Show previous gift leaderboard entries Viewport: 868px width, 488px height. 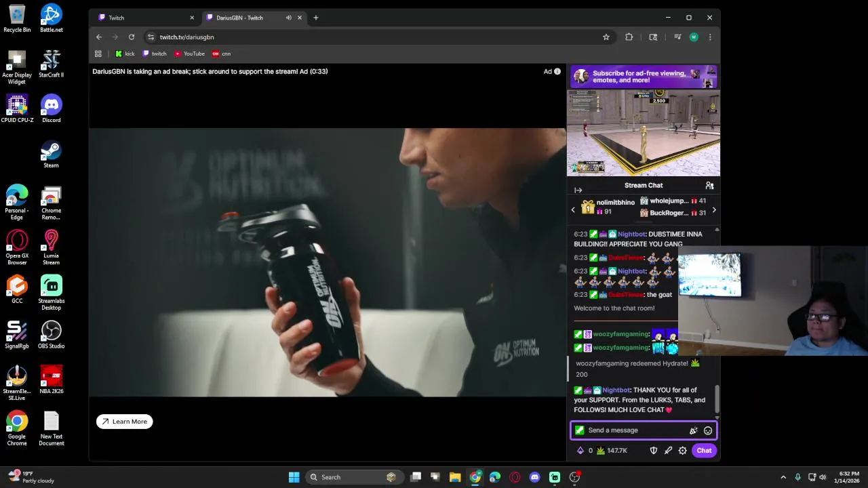click(573, 210)
